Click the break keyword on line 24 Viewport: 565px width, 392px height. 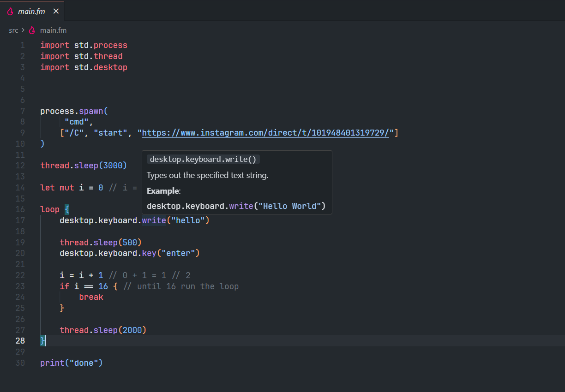pyautogui.click(x=91, y=297)
